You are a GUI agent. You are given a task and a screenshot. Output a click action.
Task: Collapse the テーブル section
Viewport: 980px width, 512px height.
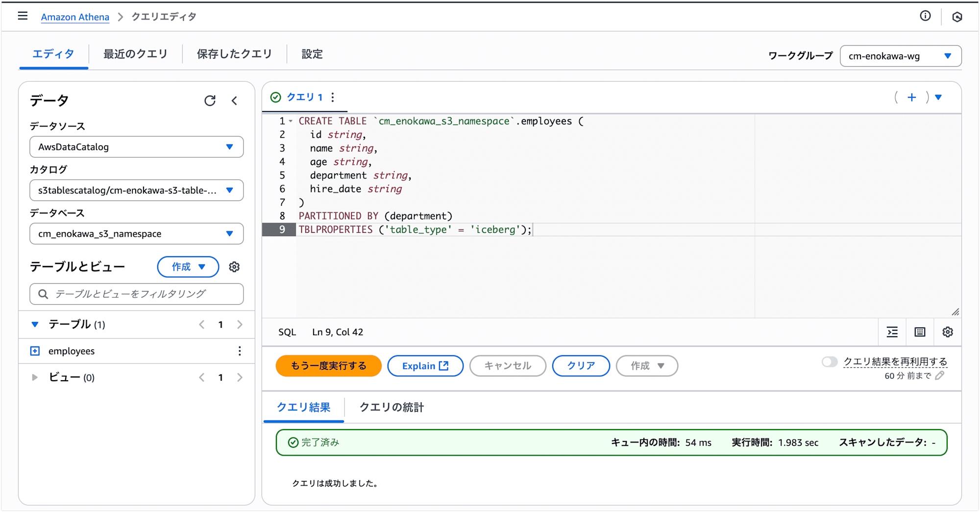(x=35, y=324)
